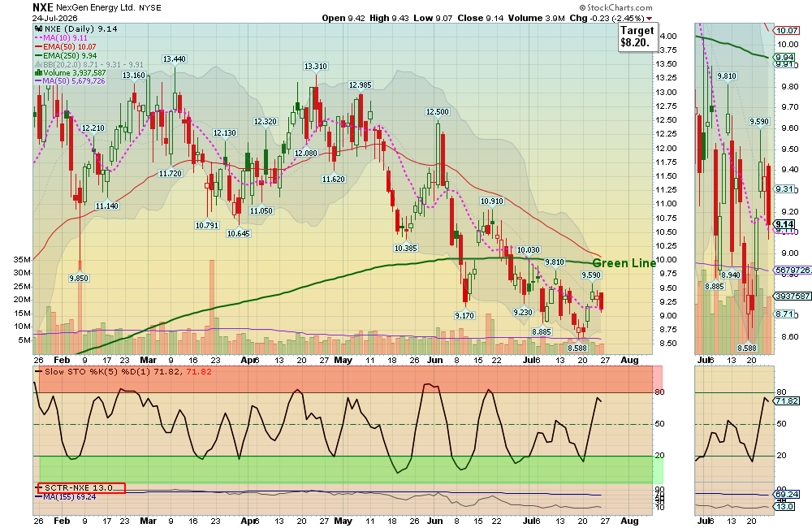The width and height of the screenshot is (812, 528).
Task: Click the 12.985 price label
Action: (x=361, y=85)
